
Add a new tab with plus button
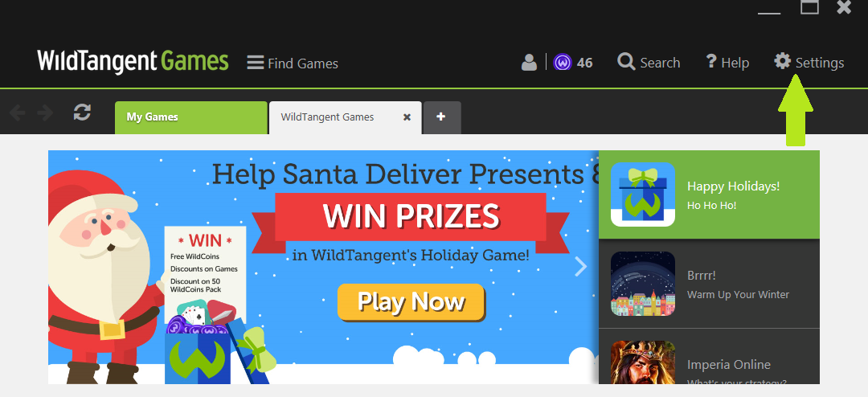pos(441,117)
